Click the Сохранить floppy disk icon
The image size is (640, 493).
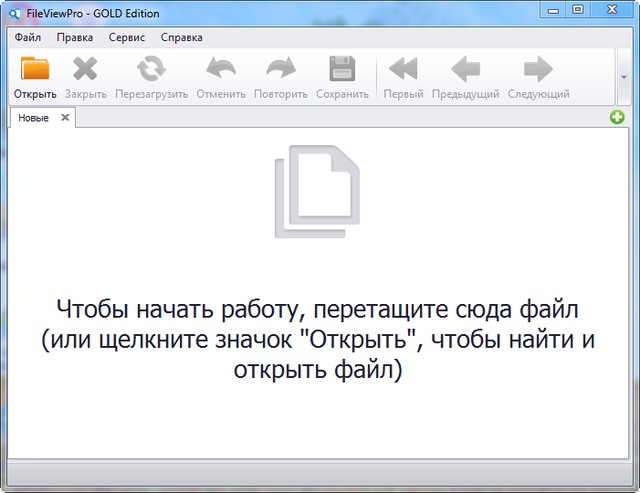coord(342,70)
